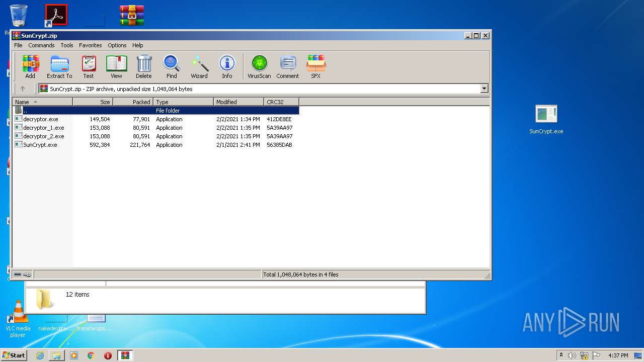
Task: Open the Help menu
Action: click(x=138, y=45)
